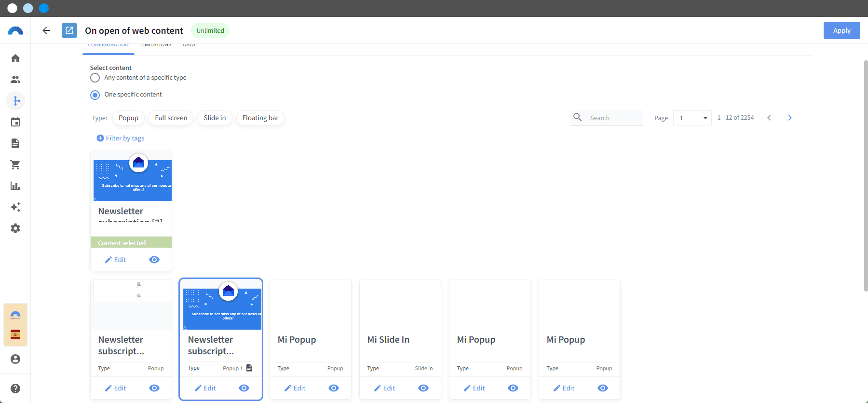Go back using the left arrow icon

point(46,30)
